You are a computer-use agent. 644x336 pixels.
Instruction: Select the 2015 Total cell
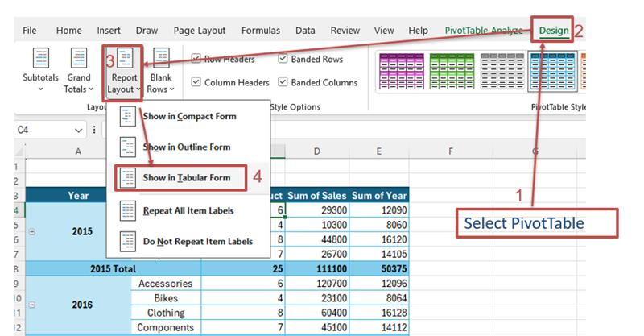pos(113,268)
